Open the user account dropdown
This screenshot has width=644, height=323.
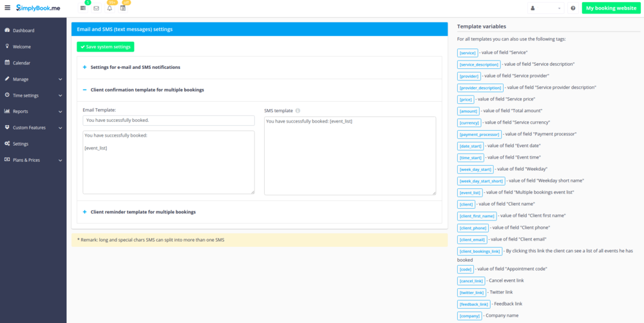click(x=545, y=8)
